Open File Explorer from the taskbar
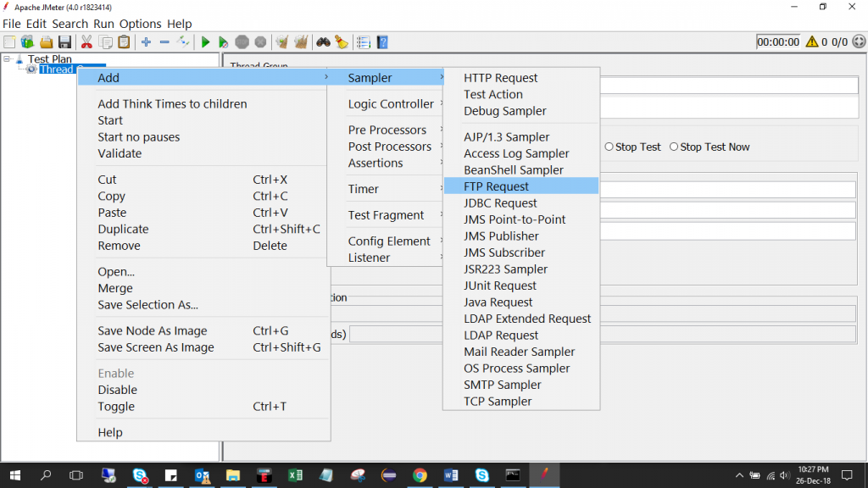Image resolution: width=868 pixels, height=488 pixels. coord(233,475)
